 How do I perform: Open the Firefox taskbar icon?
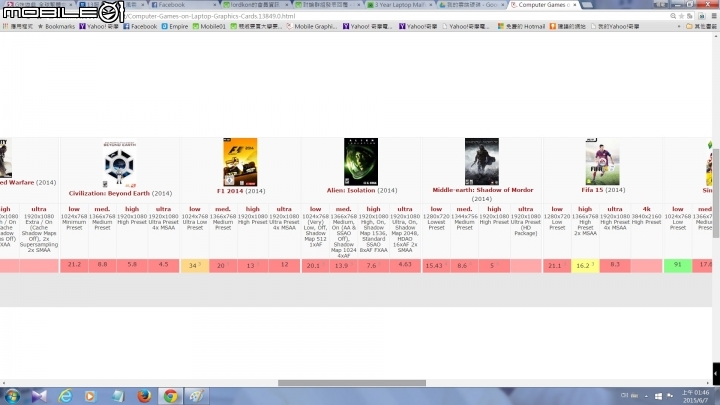pyautogui.click(x=144, y=396)
